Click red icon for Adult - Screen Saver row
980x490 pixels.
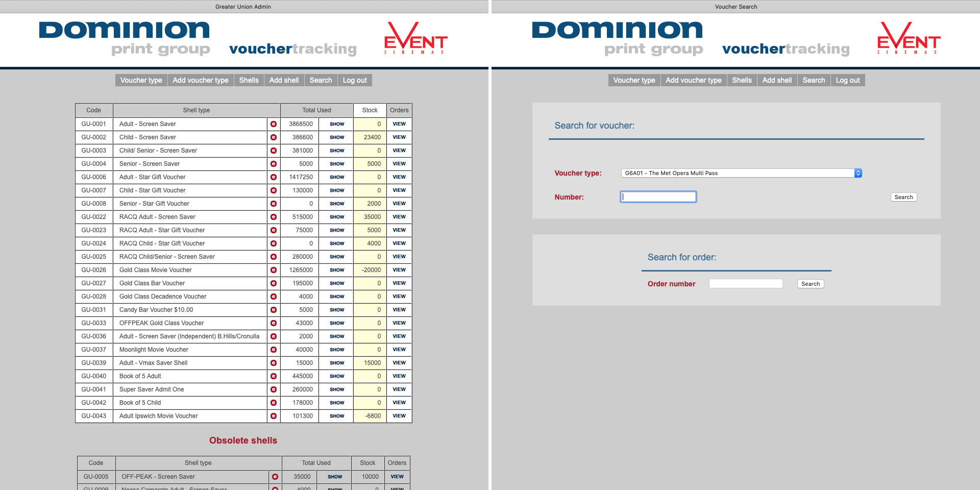click(x=274, y=124)
